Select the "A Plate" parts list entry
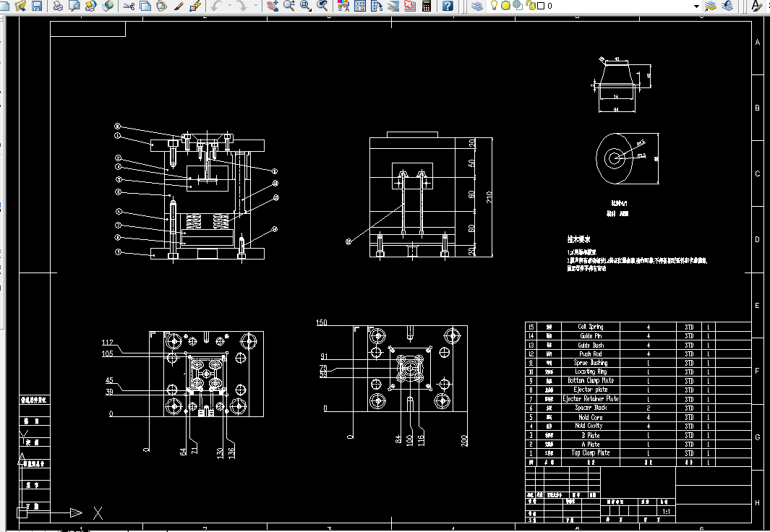The image size is (770, 532). tap(590, 444)
